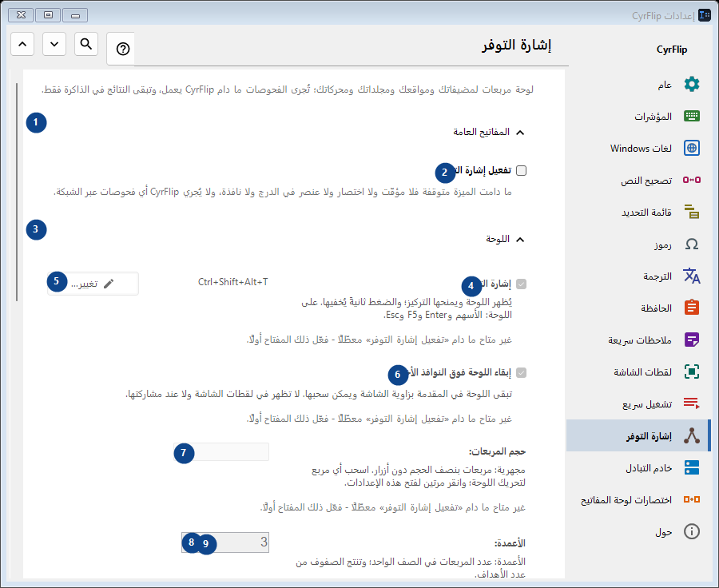The image size is (719, 588).
Task: Select the رموز omega icon
Action: pyautogui.click(x=692, y=244)
